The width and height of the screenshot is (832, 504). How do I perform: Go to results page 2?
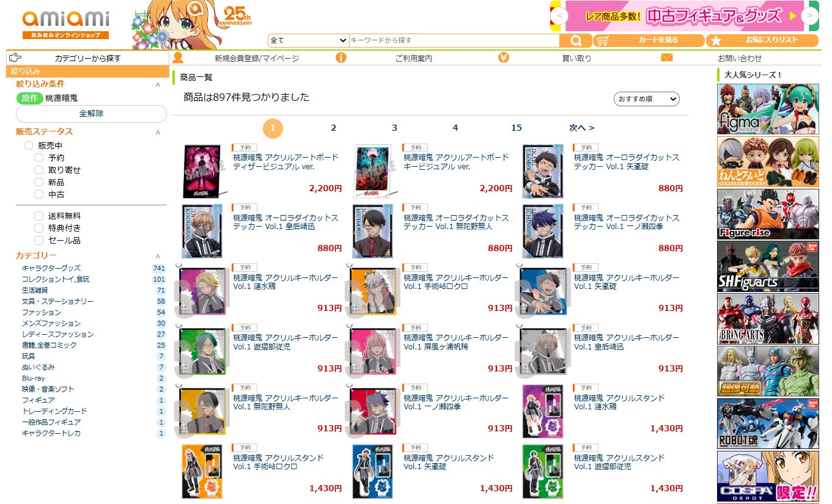coord(334,128)
